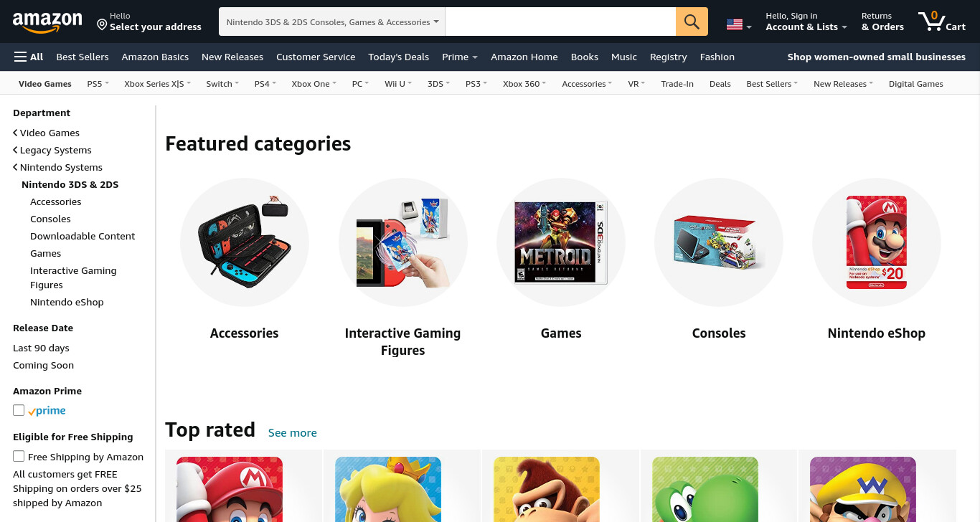
Task: Click the See more link
Action: (x=293, y=432)
